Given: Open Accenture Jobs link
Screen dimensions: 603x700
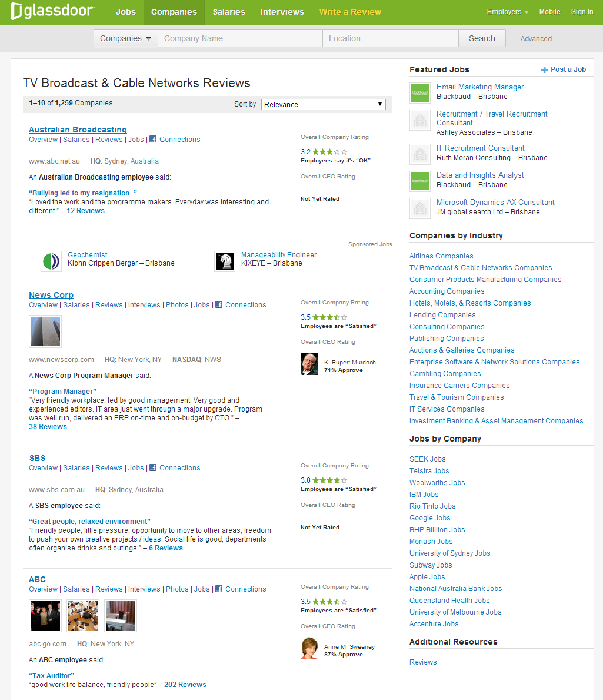Looking at the screenshot, I should point(434,624).
